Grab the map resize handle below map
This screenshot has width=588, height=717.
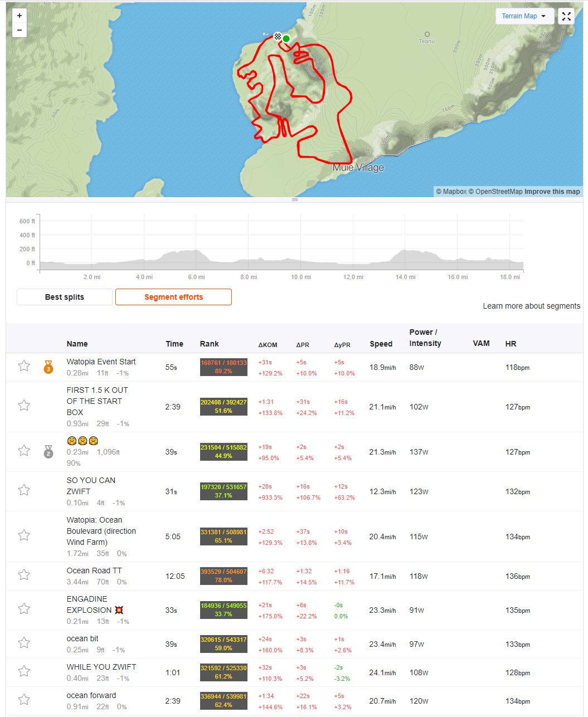click(x=295, y=199)
